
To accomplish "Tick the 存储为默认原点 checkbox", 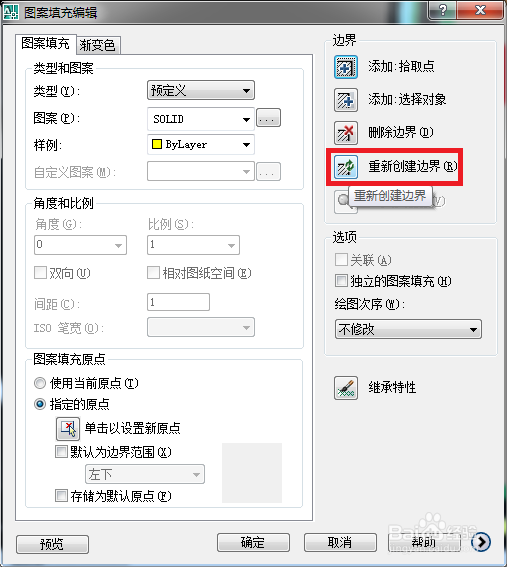I will 61,495.
